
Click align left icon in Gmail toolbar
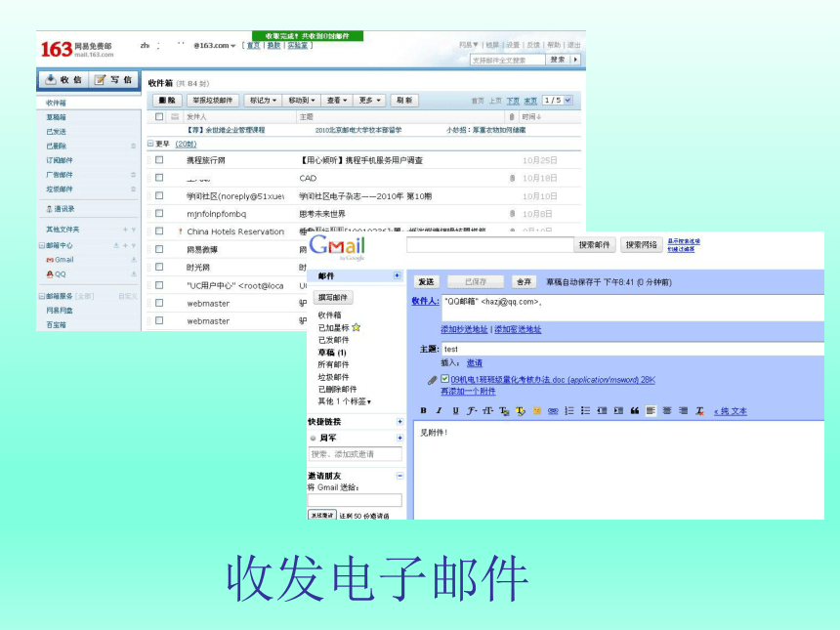coord(651,410)
